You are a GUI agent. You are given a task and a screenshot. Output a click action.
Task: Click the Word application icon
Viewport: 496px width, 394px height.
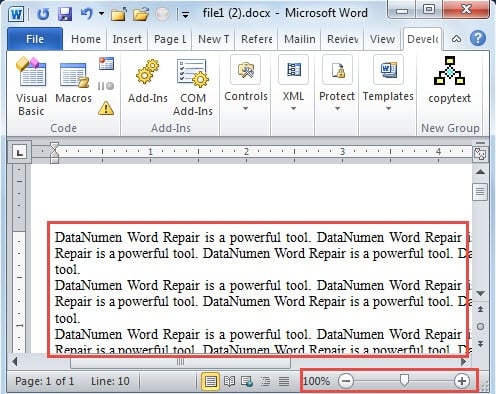tap(16, 14)
